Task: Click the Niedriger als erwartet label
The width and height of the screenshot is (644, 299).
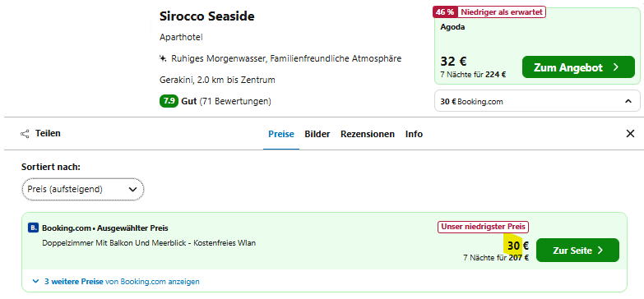Action: tap(501, 11)
